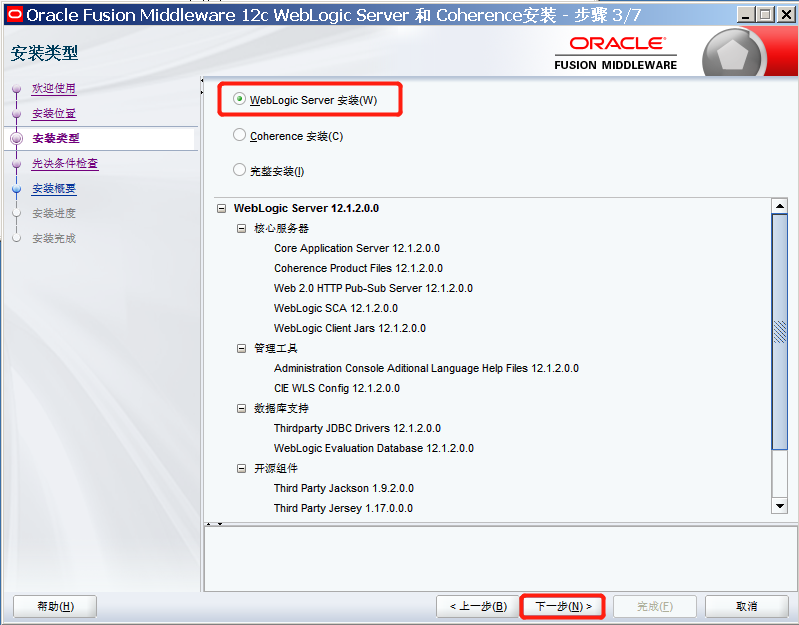This screenshot has width=799, height=625.
Task: Maximize the installer window
Action: pos(765,14)
